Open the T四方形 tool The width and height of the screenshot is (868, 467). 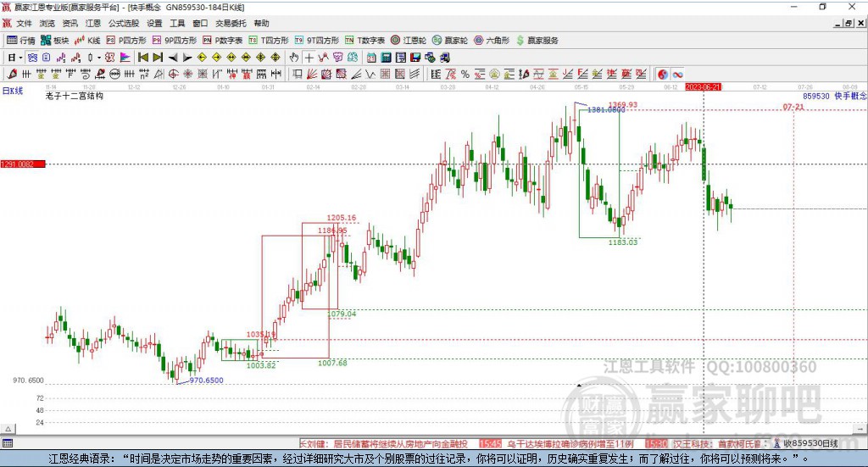(269, 41)
